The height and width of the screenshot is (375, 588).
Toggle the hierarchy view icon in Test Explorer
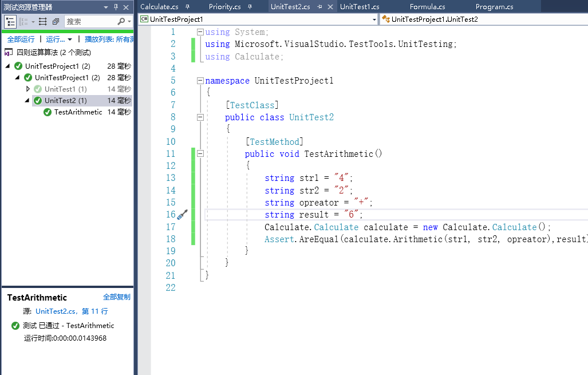10,22
